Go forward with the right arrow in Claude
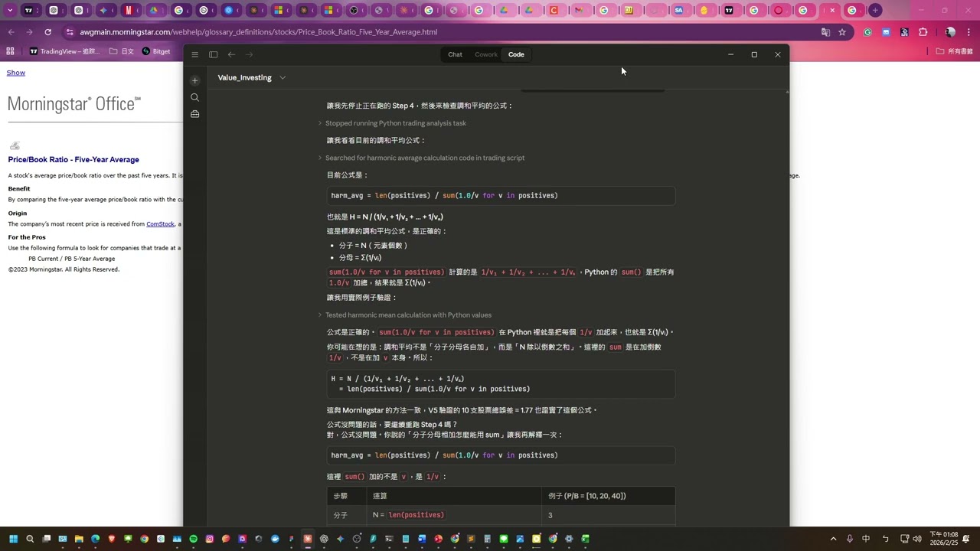The width and height of the screenshot is (980, 551). pos(249,54)
